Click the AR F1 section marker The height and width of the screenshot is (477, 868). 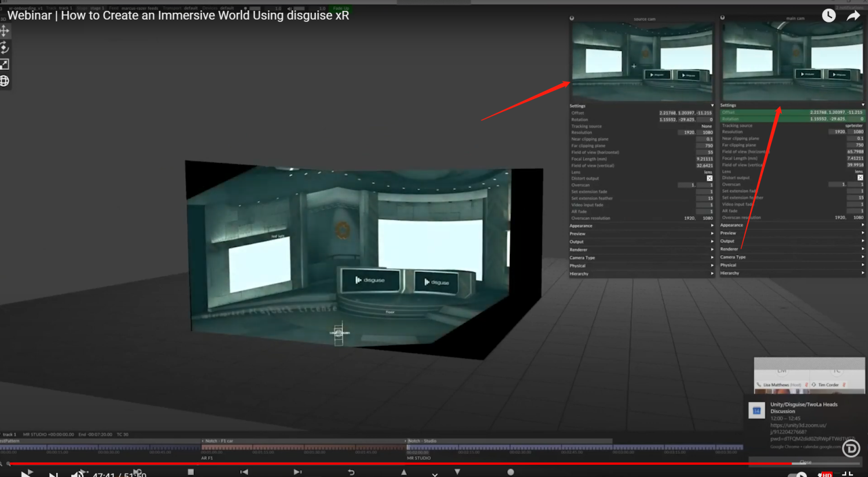coord(207,458)
